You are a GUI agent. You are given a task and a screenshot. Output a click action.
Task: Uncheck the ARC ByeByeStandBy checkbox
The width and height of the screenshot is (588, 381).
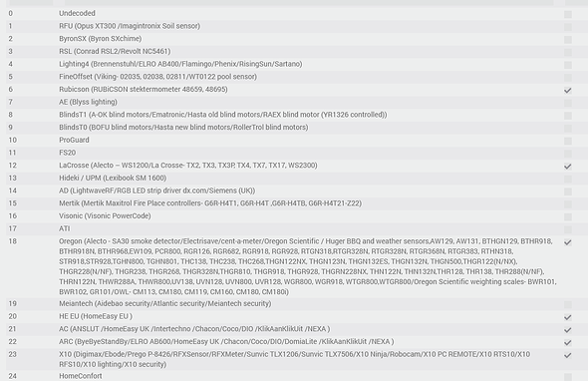(568, 342)
